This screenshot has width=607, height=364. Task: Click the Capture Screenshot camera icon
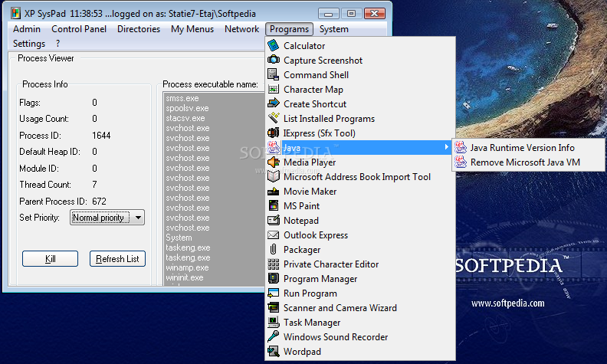pos(274,60)
